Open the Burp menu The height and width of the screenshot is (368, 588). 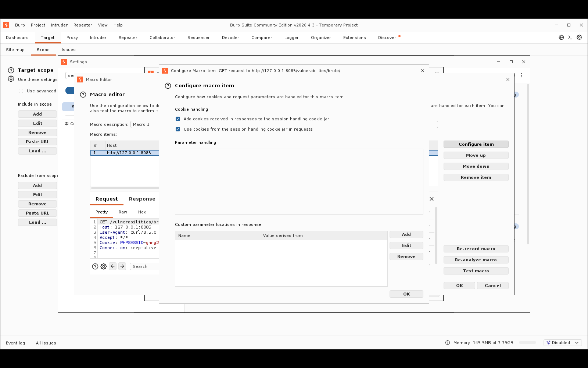coord(20,25)
